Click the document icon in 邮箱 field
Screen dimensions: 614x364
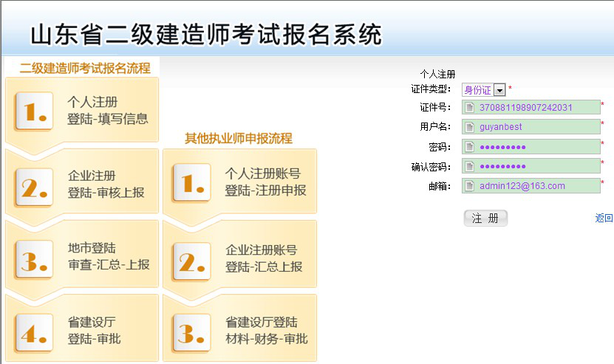[469, 186]
